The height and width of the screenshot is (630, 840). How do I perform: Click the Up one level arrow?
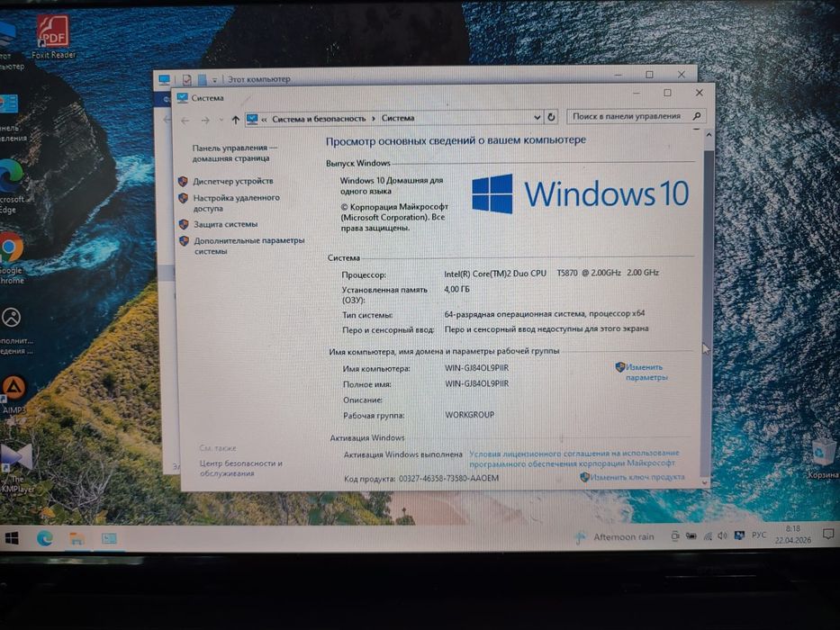235,120
